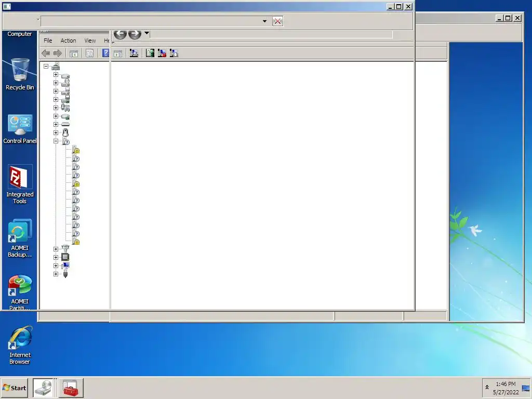Screen dimensions: 532x399
Task: Open the Recycle Bin desktop icon
Action: coord(20,74)
